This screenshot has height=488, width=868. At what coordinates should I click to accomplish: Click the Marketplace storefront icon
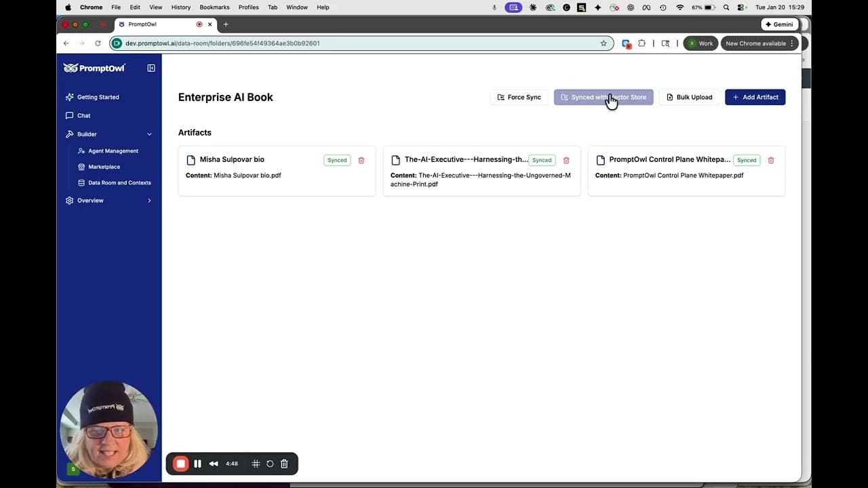pos(80,167)
